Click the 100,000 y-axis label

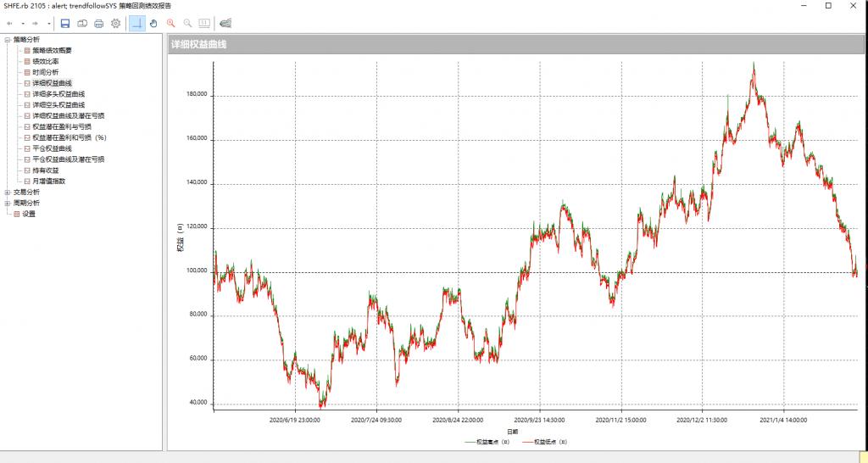197,271
